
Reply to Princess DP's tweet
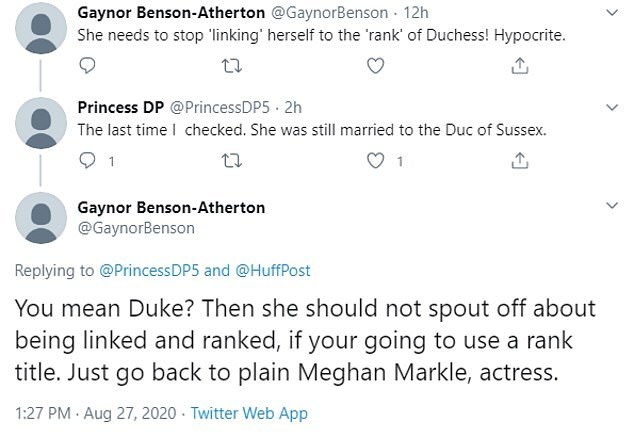(x=87, y=160)
